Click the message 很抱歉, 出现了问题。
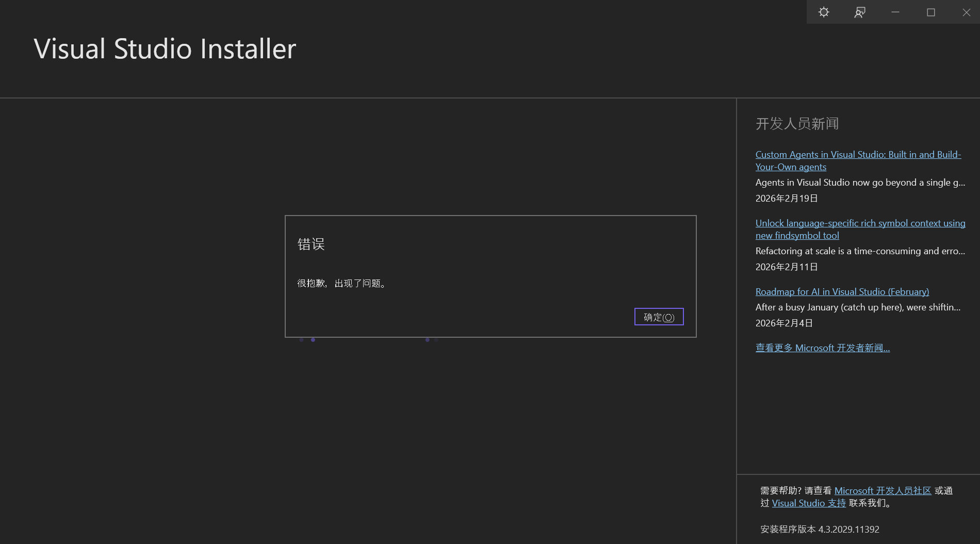Screen dimensions: 980x544 (x=342, y=283)
